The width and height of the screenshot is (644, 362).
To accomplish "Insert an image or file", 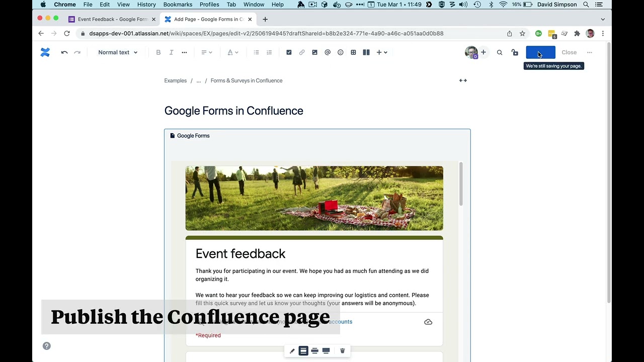I will point(315,52).
